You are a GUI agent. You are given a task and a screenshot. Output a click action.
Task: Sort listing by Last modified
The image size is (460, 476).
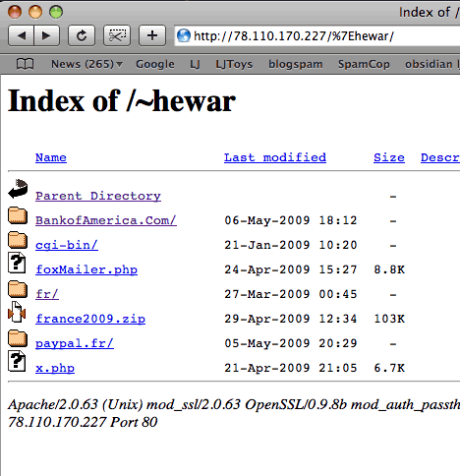click(275, 157)
